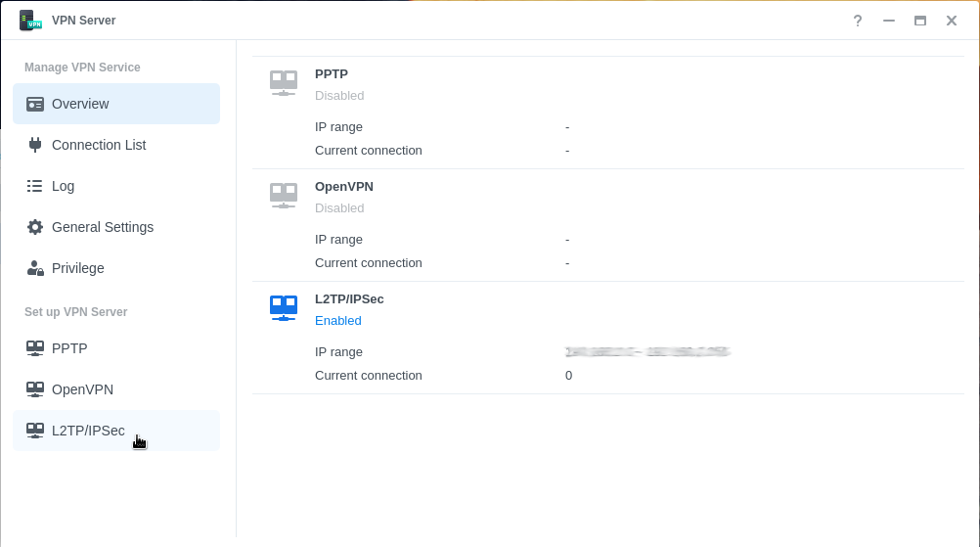Image resolution: width=980 pixels, height=547 pixels.
Task: Click the Overview sidebar icon
Action: [x=35, y=104]
